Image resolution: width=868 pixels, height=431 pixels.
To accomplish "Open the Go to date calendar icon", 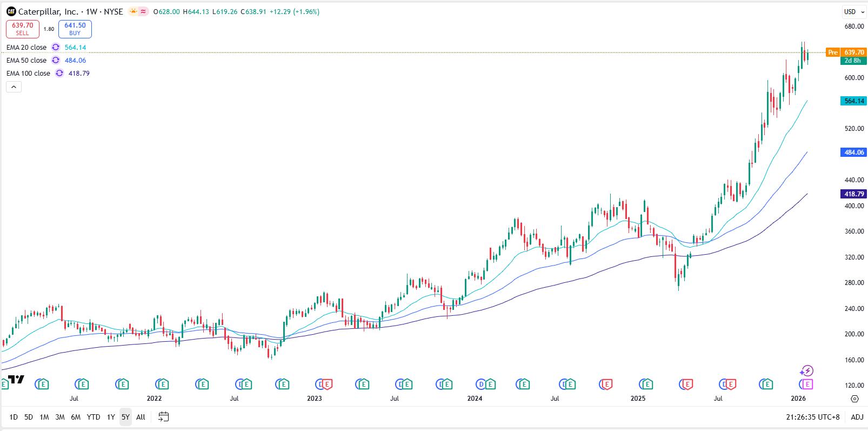I will (163, 417).
